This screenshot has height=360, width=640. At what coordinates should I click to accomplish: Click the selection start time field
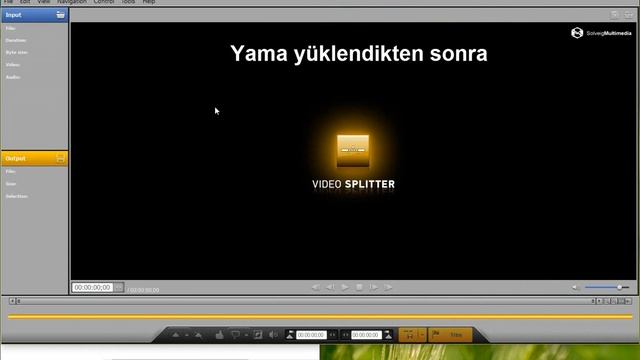311,335
